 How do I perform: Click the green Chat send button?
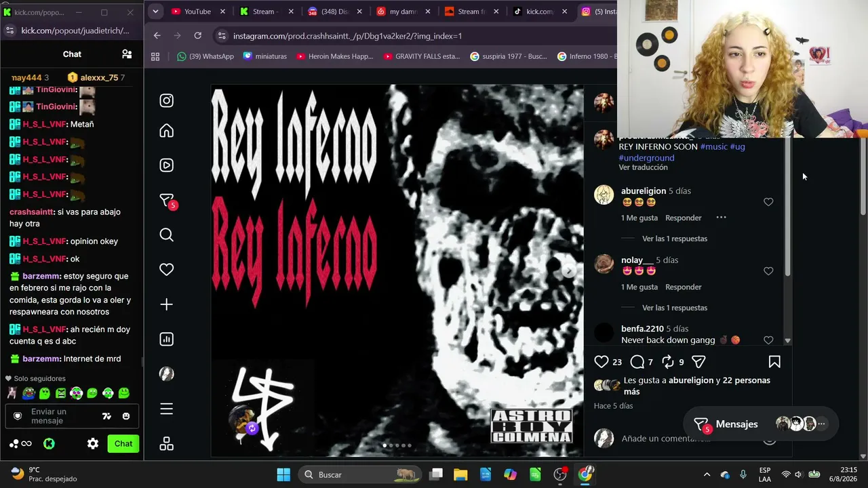[123, 444]
